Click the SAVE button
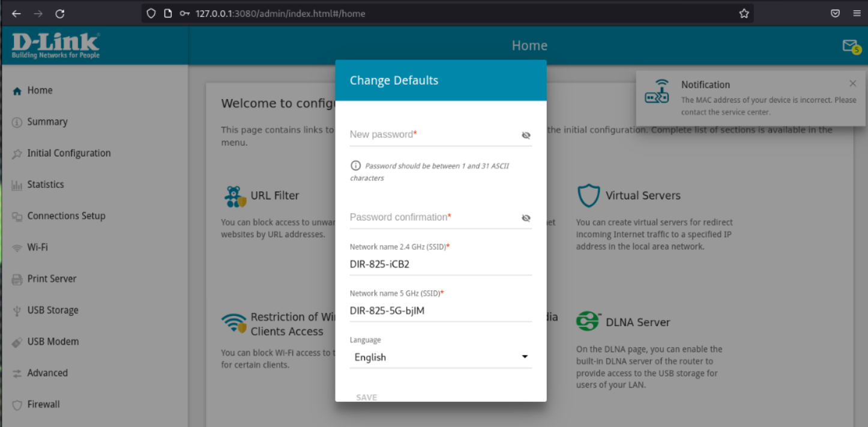 click(x=366, y=397)
